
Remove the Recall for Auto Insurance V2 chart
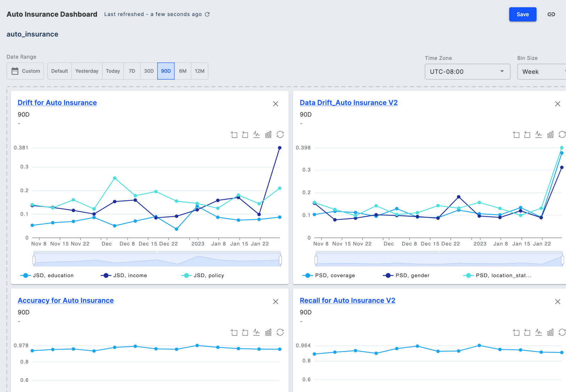(558, 301)
